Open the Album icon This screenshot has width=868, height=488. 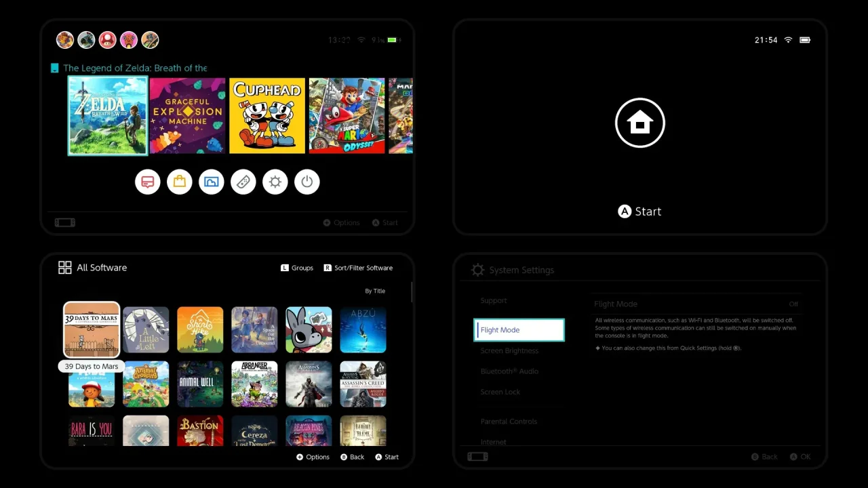pyautogui.click(x=212, y=182)
